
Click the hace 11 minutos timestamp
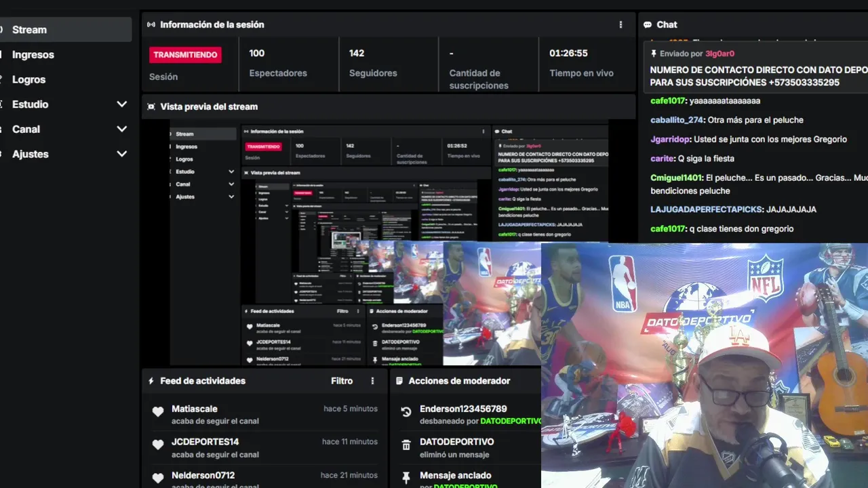(350, 442)
